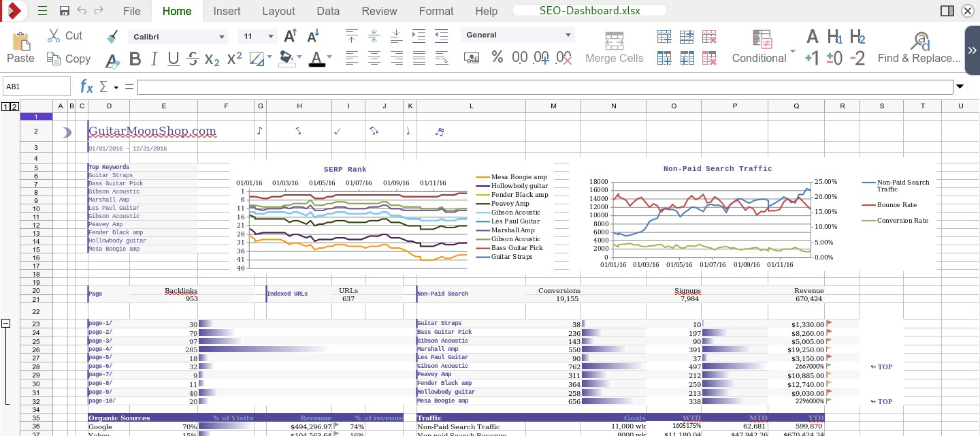This screenshot has width=980, height=436.
Task: Open the font color dropdown arrow
Action: (329, 58)
